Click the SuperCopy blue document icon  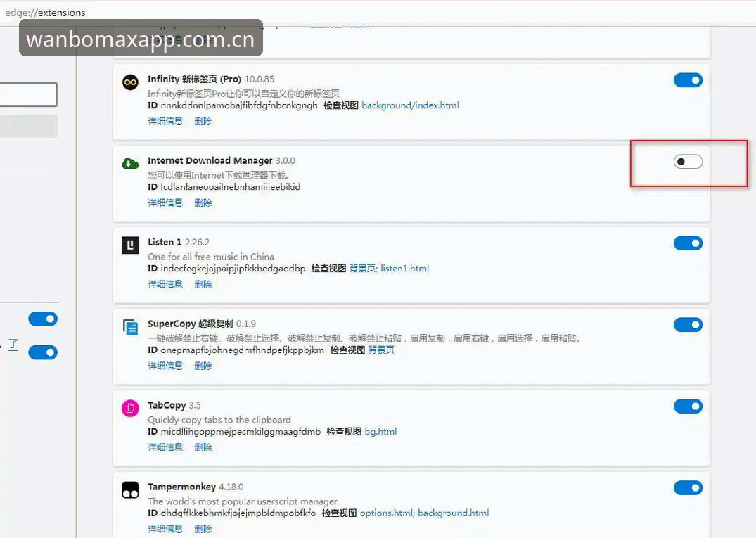[130, 327]
